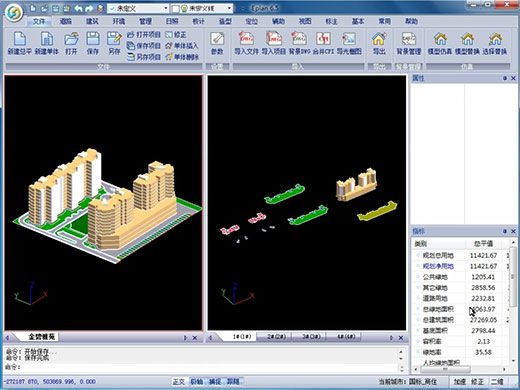Toggle the 二维 view mode button
520x390 pixels.
pyautogui.click(x=497, y=381)
